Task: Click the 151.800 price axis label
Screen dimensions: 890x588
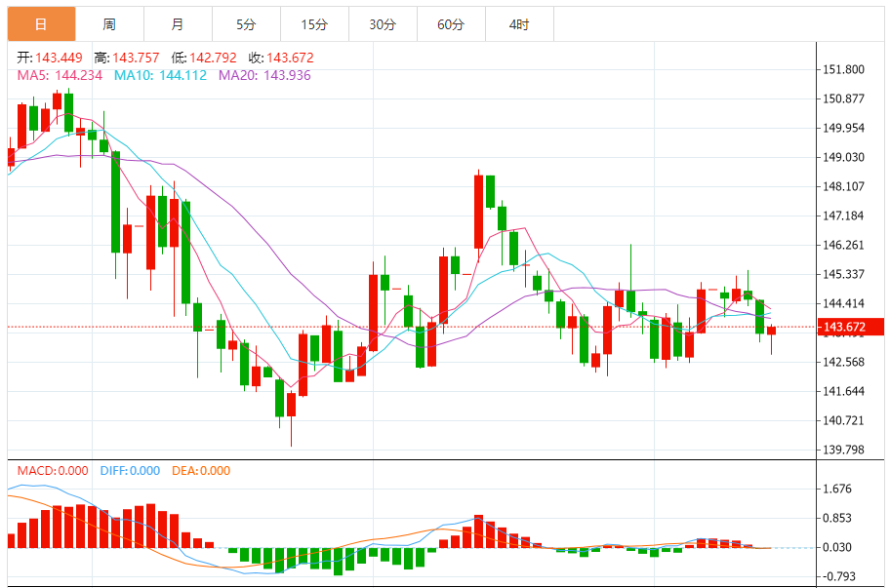Action: click(843, 69)
